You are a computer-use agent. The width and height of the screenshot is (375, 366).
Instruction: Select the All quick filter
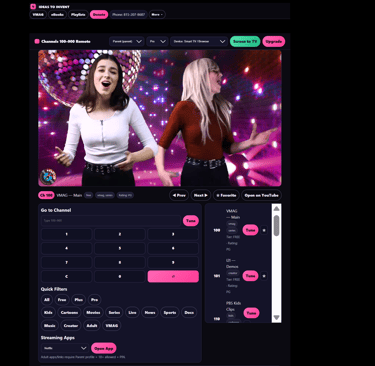point(47,300)
